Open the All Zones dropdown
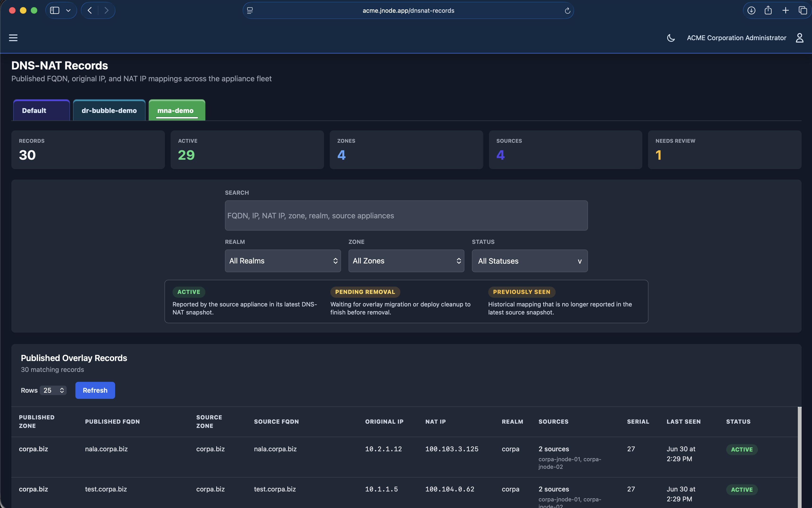 coord(406,261)
